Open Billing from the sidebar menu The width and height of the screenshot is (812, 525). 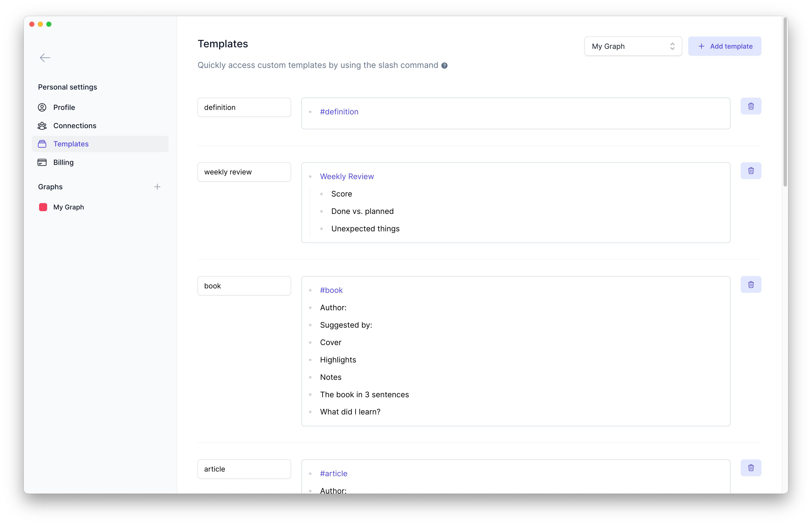point(63,162)
